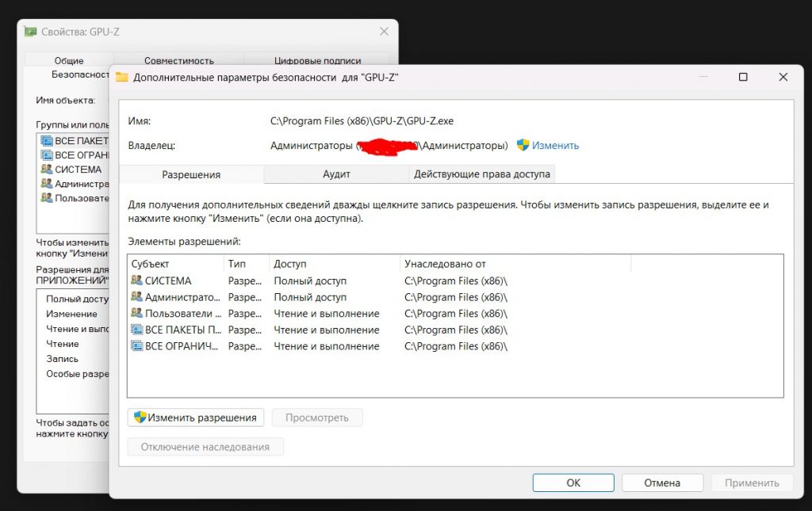Select the ВСЕ ОГРАНИЧ... permission entry row
Screen dimensions: 812x511
(x=454, y=346)
